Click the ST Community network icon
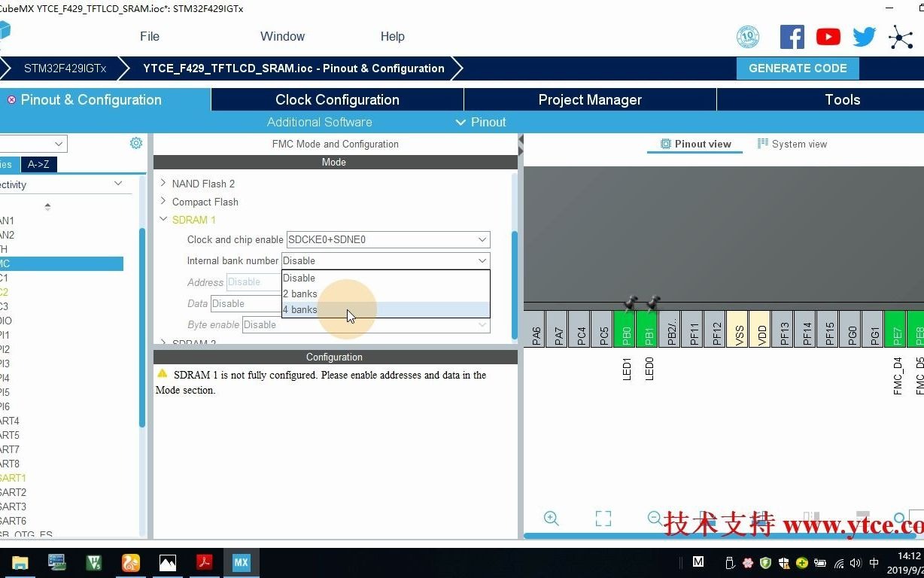 (x=900, y=36)
